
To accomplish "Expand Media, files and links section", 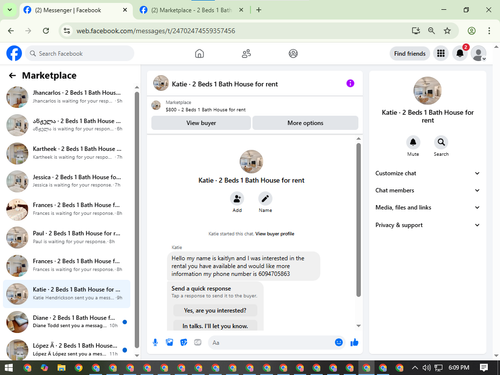I will click(428, 207).
